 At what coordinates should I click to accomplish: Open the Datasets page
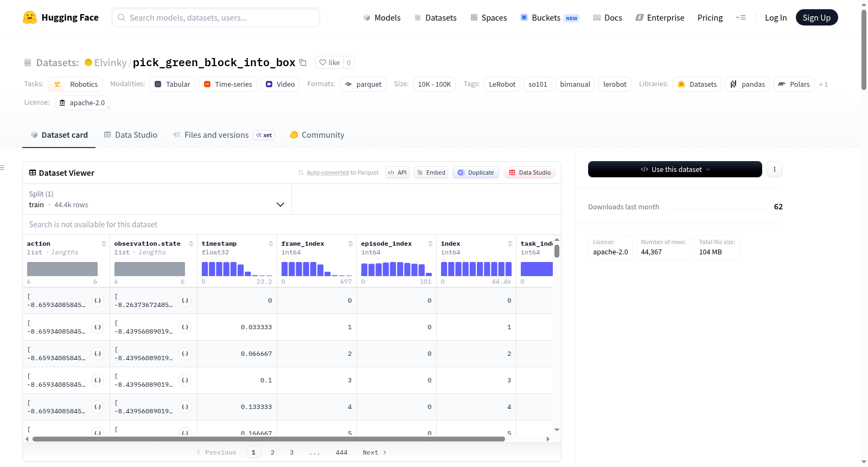[435, 17]
